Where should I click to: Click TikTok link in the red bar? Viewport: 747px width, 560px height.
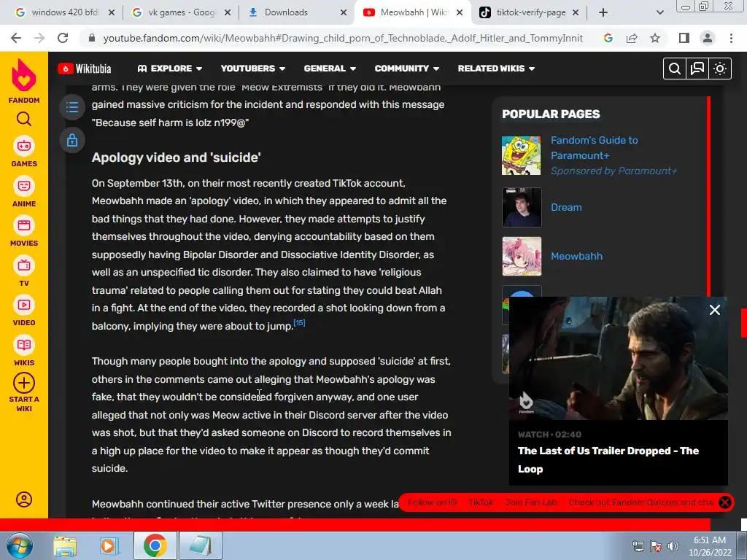tap(481, 502)
